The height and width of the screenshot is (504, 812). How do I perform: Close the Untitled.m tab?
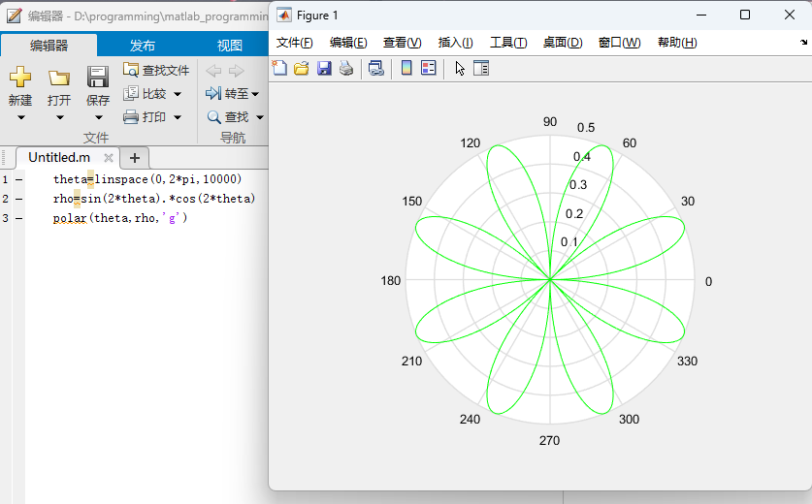click(109, 158)
